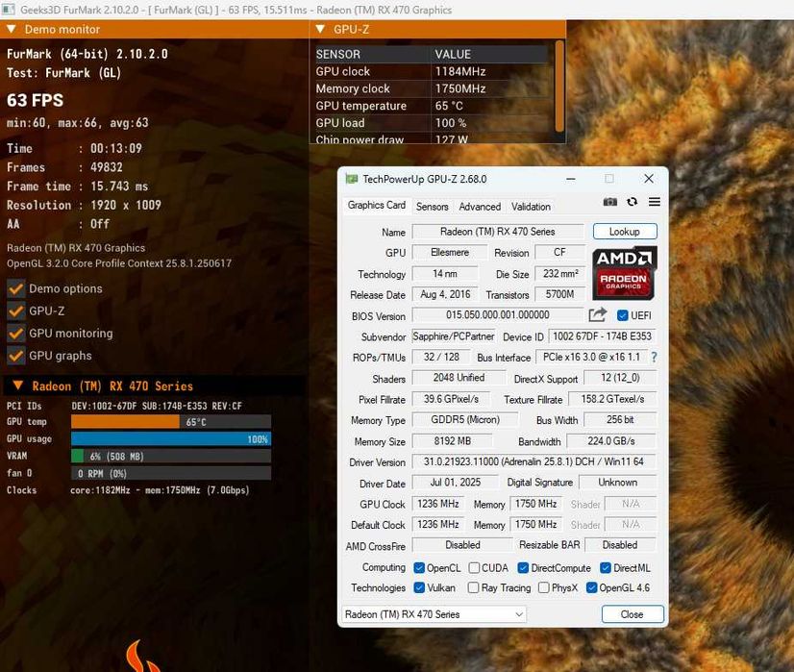Close GPU-Z with the X button
The width and height of the screenshot is (794, 672).
[x=649, y=179]
